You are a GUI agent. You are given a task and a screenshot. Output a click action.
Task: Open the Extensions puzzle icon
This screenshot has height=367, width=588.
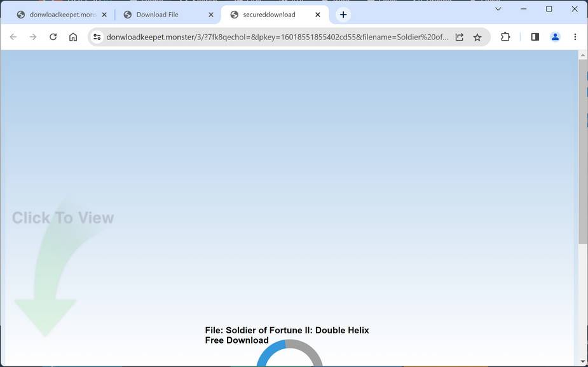coord(505,37)
